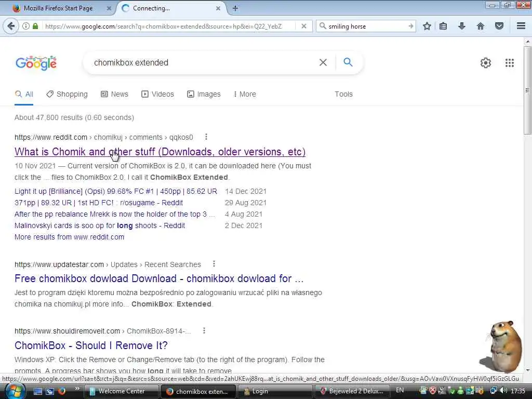
Task: Bookmark this page with the star icon
Action: coord(427,26)
